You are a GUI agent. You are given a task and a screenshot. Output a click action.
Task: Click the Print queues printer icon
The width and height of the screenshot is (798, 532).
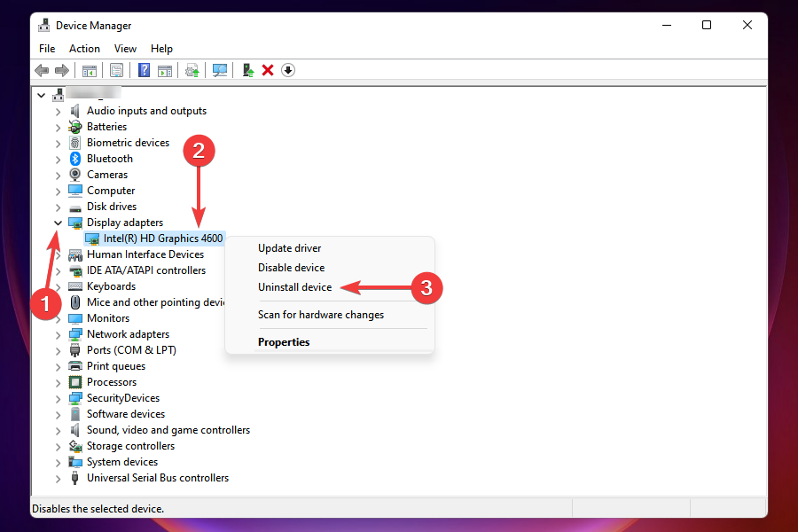point(75,366)
